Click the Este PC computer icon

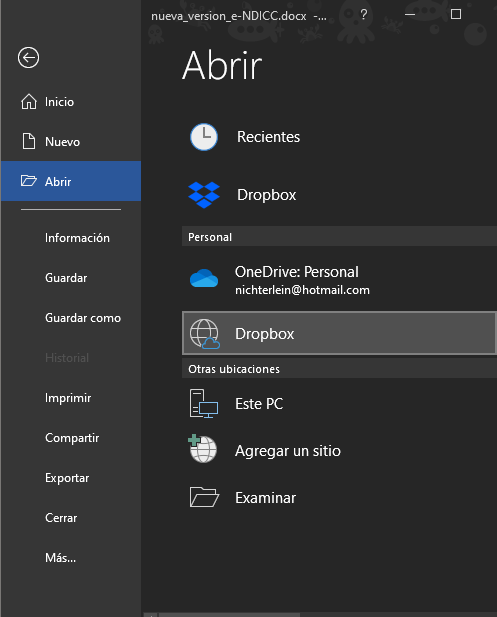pos(204,403)
